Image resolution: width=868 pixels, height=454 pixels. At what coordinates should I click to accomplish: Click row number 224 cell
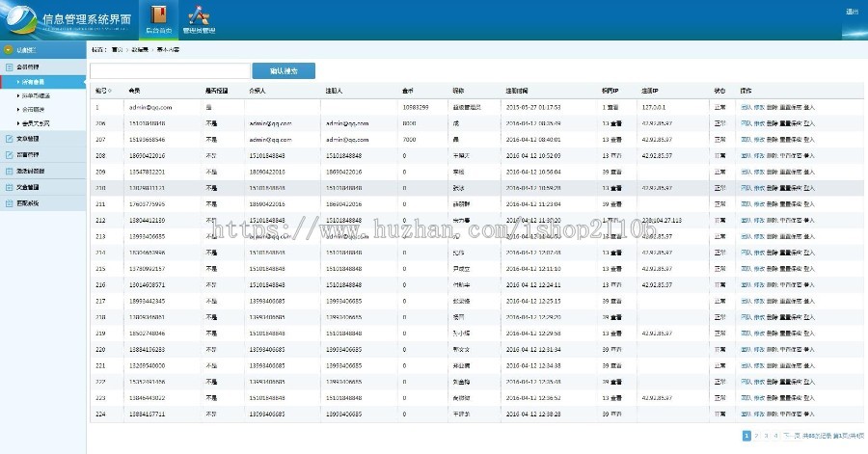(x=100, y=414)
